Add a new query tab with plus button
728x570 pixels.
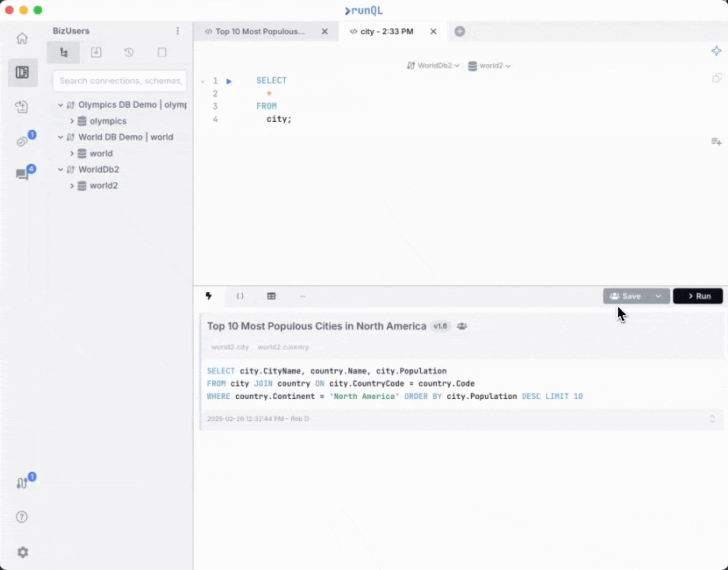click(x=460, y=32)
